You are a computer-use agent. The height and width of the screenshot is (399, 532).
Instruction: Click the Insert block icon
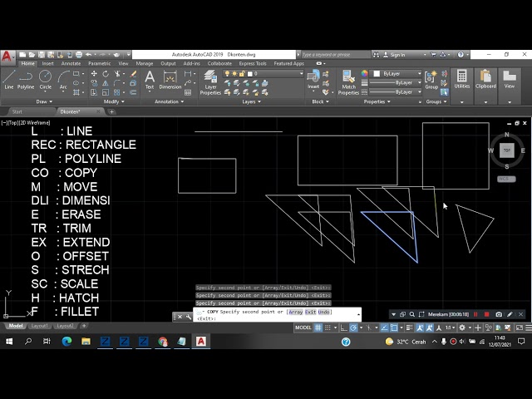[313, 80]
